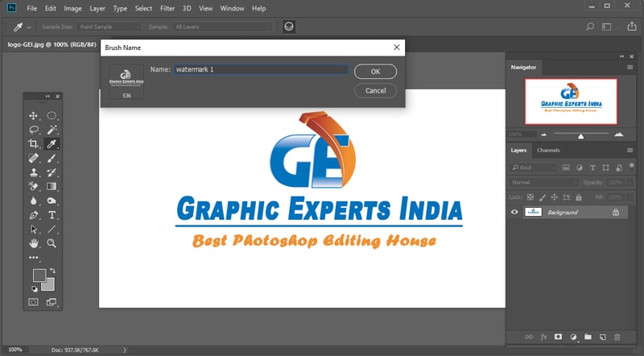Click the foreground color swatch
This screenshot has width=644, height=356.
click(x=38, y=275)
